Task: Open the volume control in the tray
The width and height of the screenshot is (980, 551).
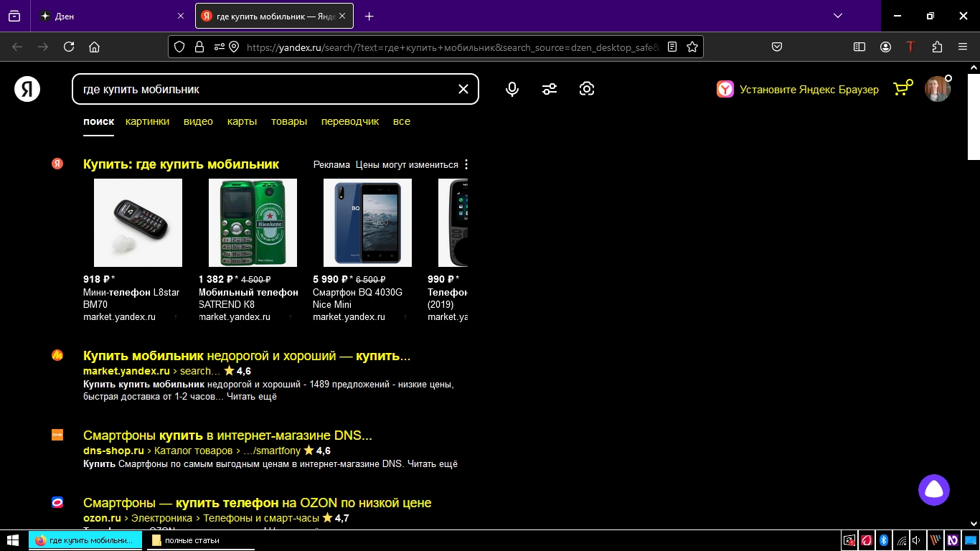Action: tap(917, 540)
